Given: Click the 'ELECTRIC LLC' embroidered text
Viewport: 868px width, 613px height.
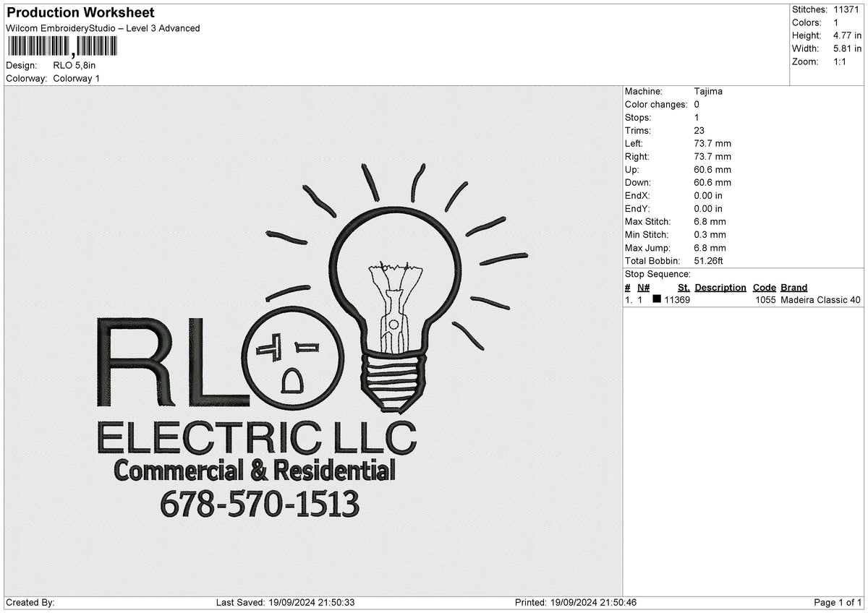Looking at the screenshot, I should [257, 438].
